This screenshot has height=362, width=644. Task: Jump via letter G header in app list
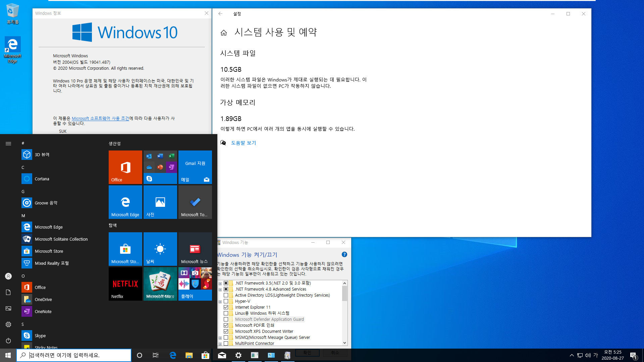pyautogui.click(x=23, y=191)
